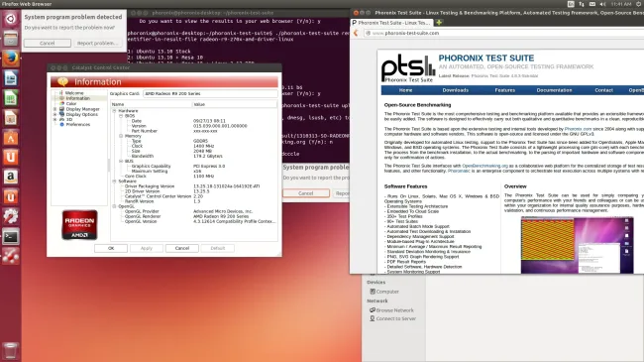Open LibreOffice Calc from the launcher

11,98
